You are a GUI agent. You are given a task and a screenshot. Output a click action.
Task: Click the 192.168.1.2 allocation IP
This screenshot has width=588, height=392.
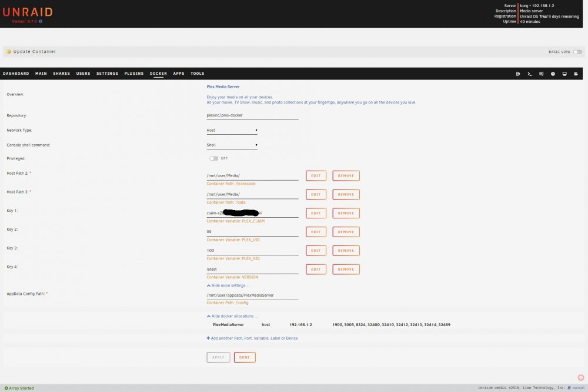coord(300,325)
